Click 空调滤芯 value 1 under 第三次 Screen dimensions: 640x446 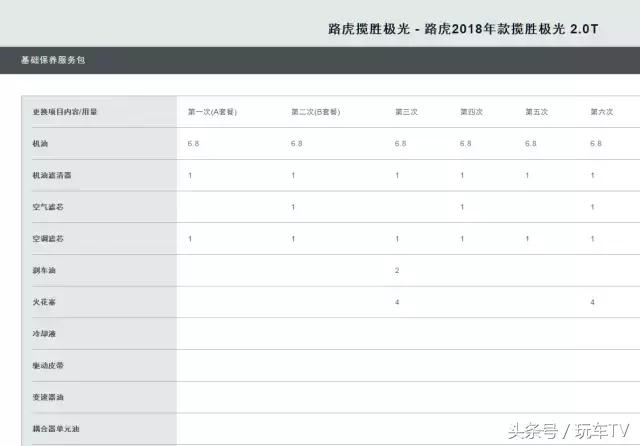tap(397, 239)
